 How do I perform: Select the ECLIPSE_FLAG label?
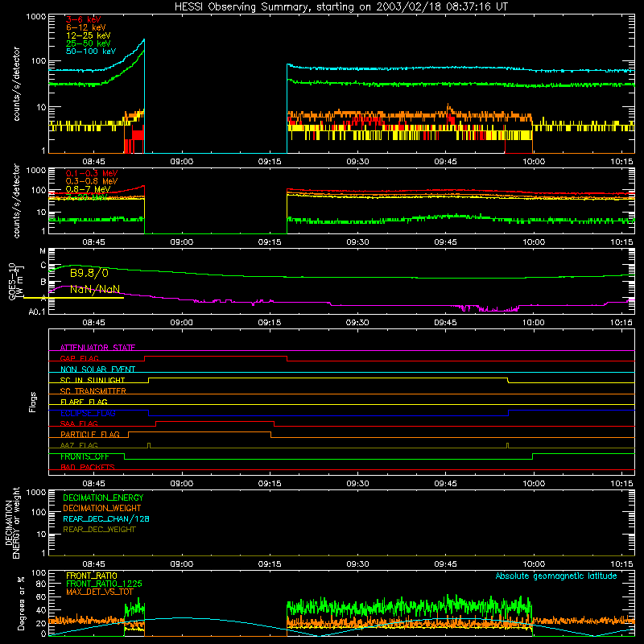(88, 413)
